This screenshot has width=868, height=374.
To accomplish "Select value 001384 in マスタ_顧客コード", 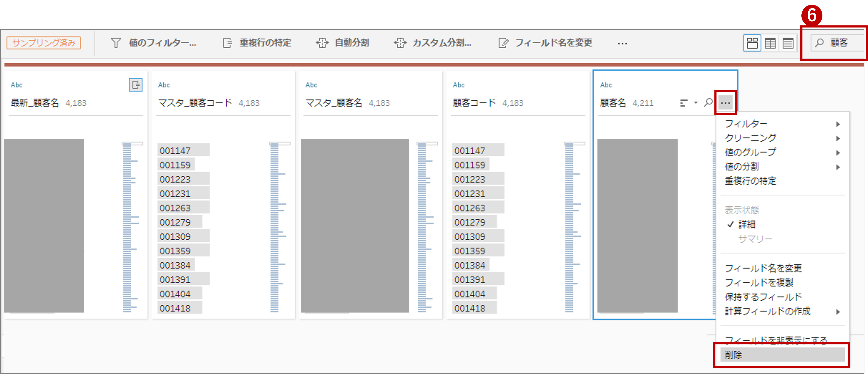I will coord(176,265).
